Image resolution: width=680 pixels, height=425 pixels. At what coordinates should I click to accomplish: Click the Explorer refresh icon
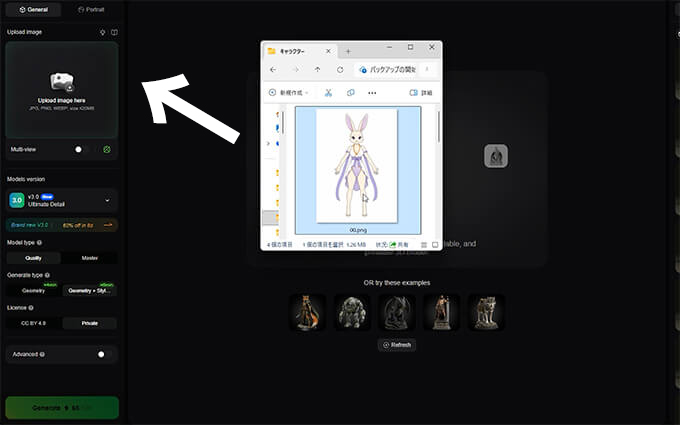point(340,69)
